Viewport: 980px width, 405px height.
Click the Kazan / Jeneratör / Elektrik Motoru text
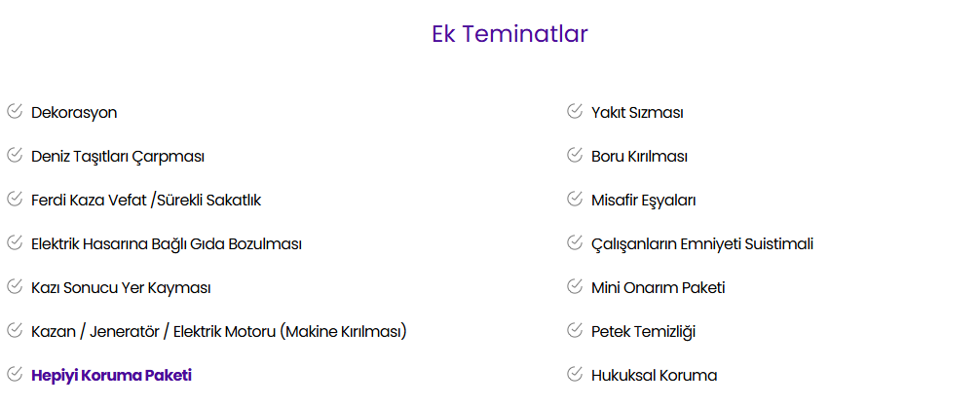pos(218,331)
